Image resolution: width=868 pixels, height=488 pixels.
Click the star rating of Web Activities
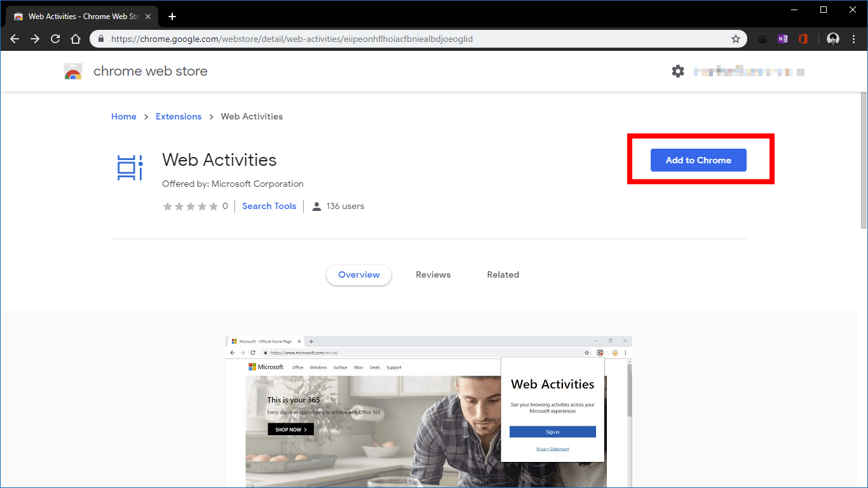(191, 207)
